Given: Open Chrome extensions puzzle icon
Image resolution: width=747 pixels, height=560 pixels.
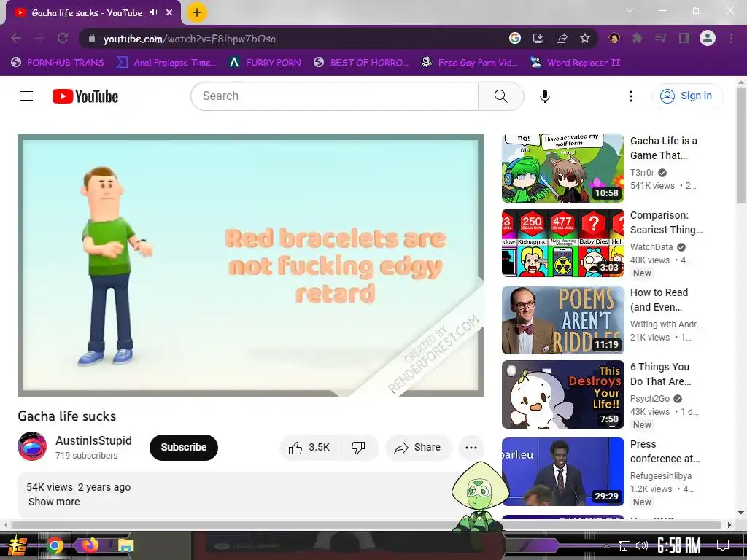Looking at the screenshot, I should [638, 38].
